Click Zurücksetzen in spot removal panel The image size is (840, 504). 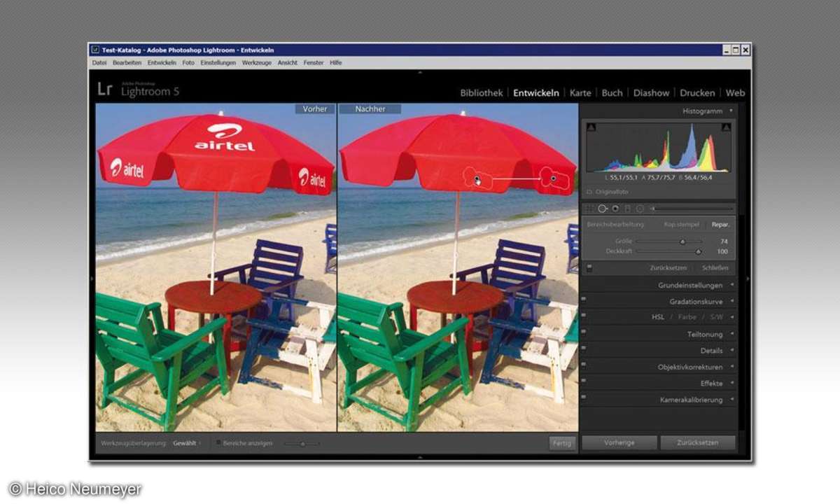point(667,267)
